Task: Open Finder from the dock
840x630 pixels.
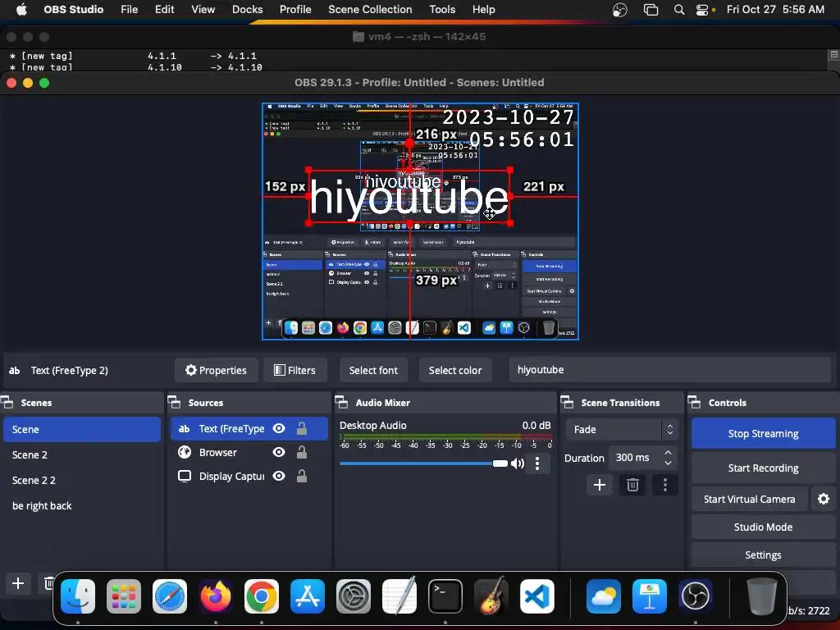Action: point(78,596)
